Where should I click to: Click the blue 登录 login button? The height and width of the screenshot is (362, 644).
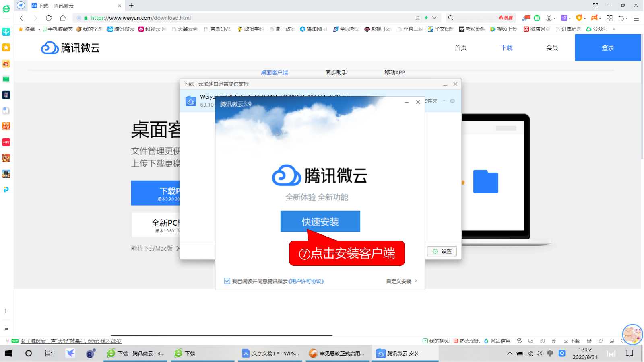(608, 47)
